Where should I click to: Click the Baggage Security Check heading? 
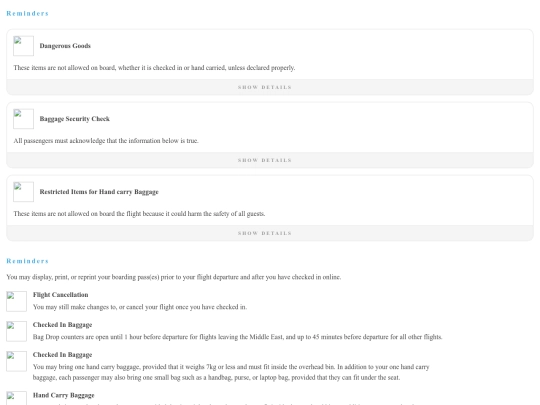click(x=75, y=119)
